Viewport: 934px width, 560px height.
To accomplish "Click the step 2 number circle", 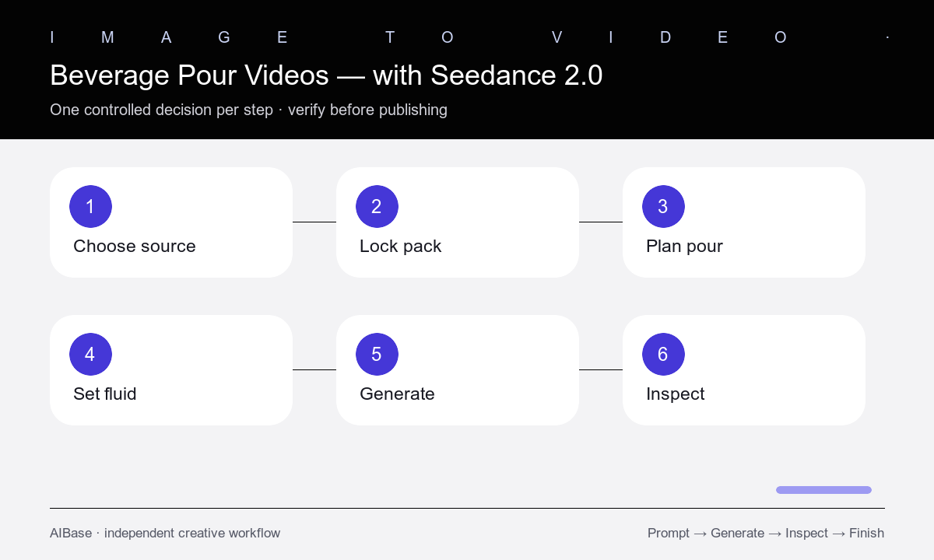I will pos(377,207).
